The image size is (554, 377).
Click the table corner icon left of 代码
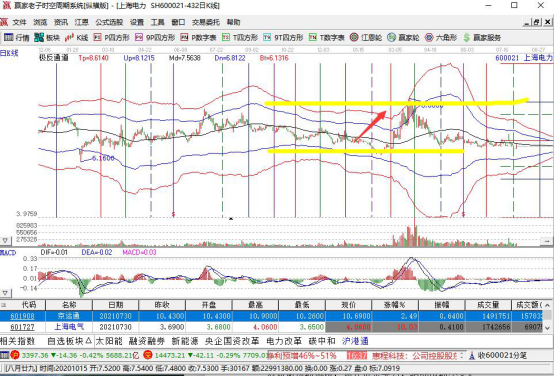(x=4, y=305)
